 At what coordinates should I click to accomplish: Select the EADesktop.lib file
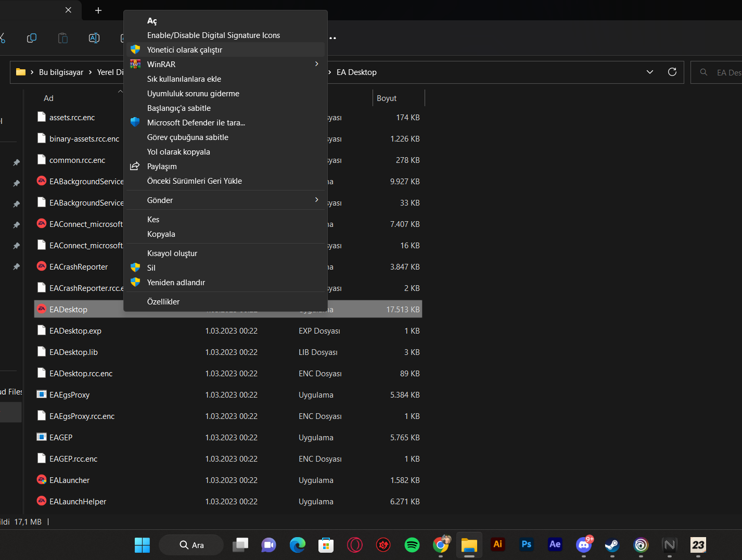click(73, 352)
